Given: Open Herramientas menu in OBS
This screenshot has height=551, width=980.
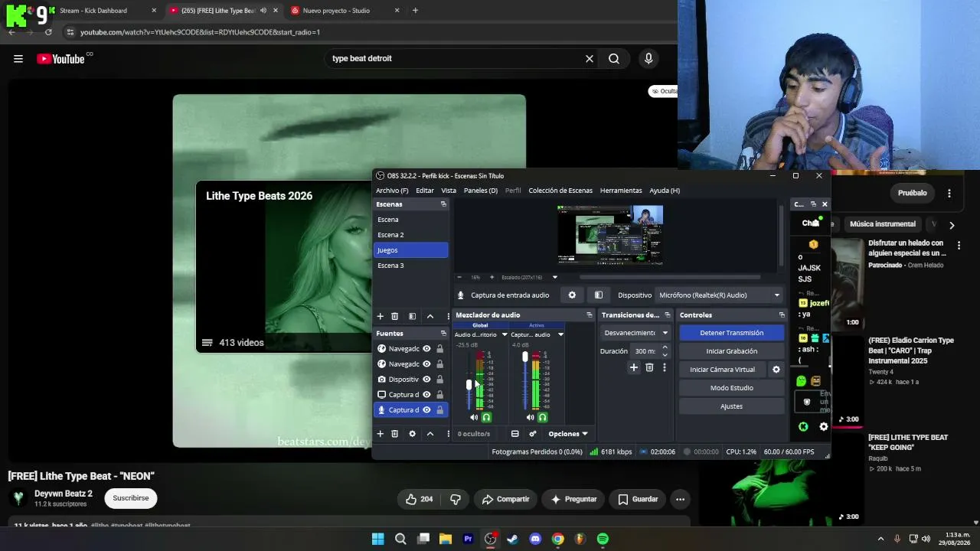Looking at the screenshot, I should click(621, 191).
